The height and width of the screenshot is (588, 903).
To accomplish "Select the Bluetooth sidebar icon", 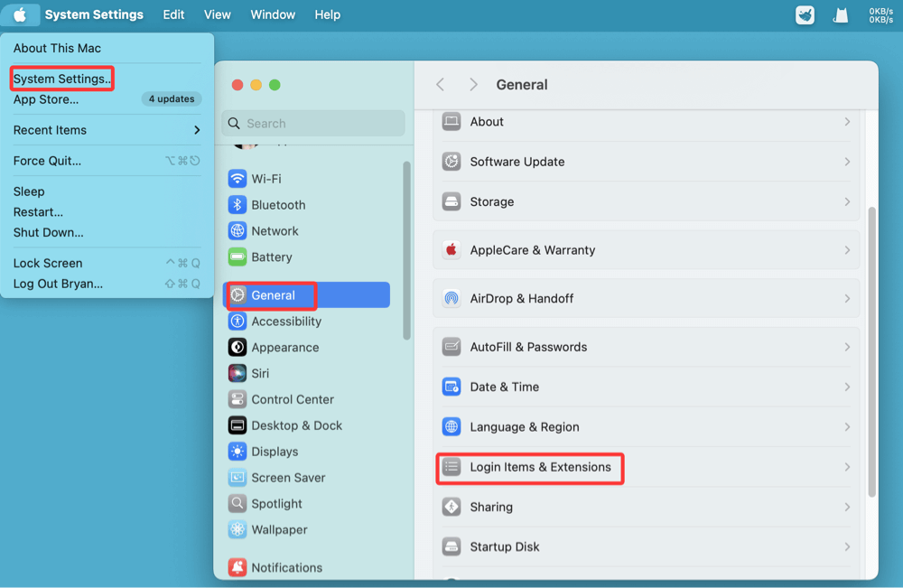I will (x=237, y=205).
